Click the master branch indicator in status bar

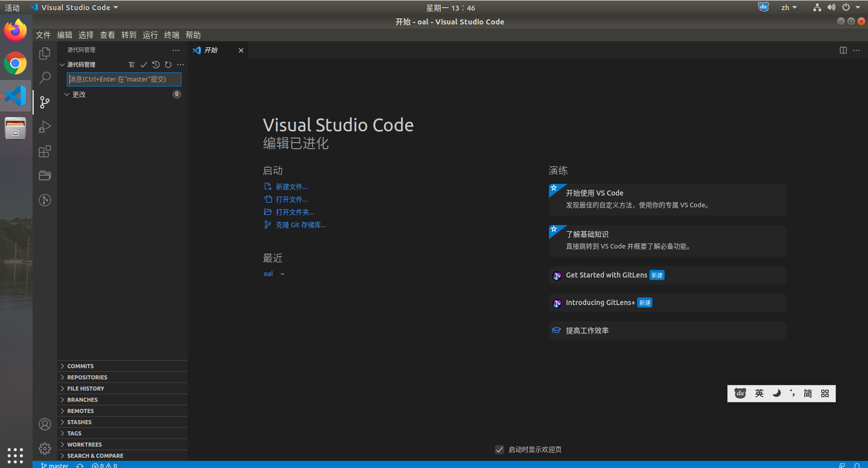(54, 465)
